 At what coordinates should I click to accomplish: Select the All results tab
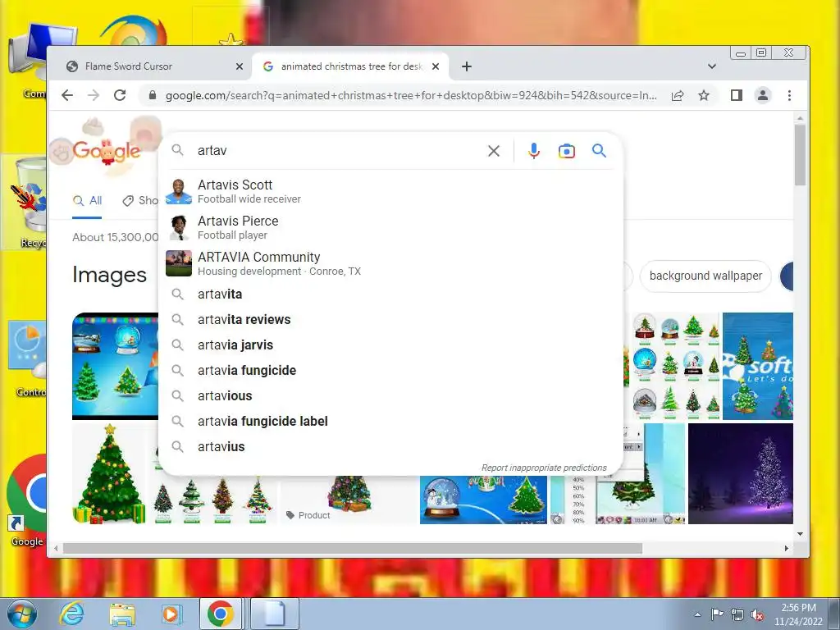tap(87, 201)
